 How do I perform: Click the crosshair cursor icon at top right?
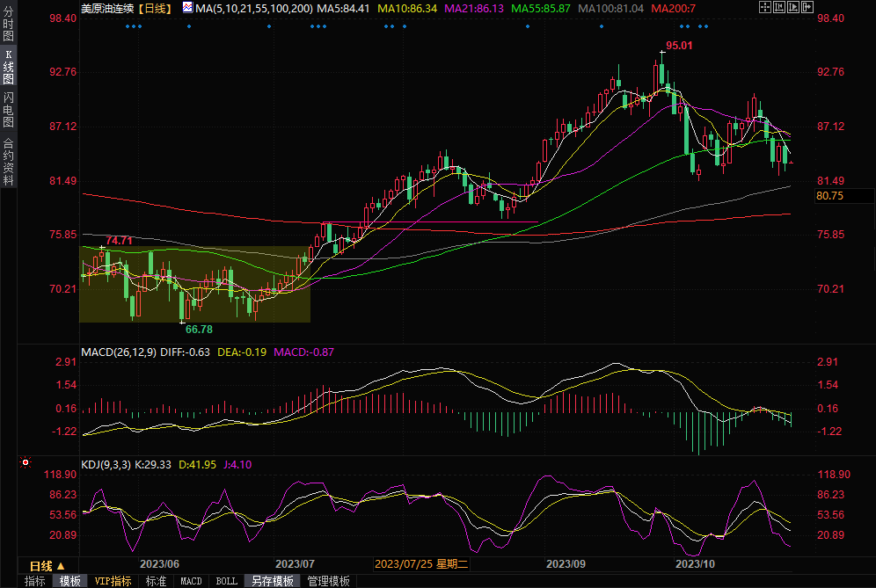click(x=765, y=7)
